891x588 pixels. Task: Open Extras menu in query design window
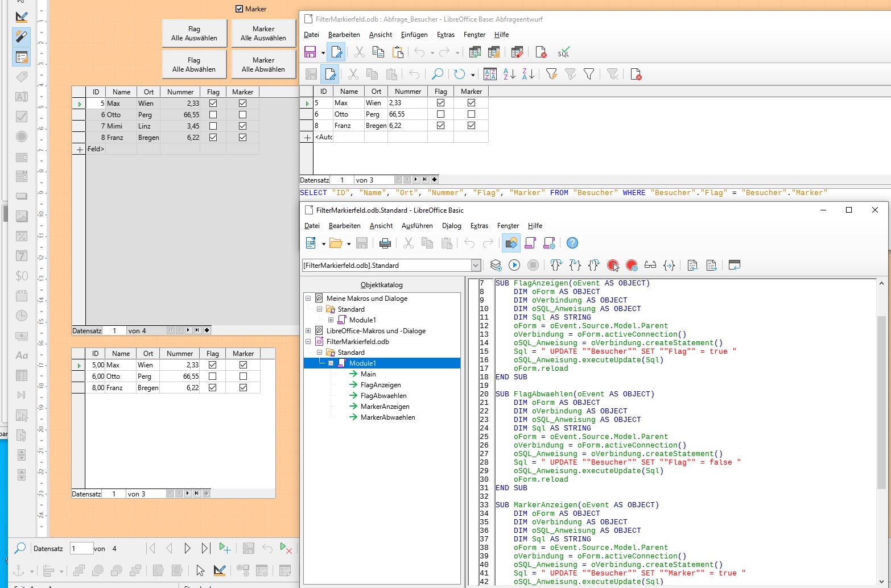point(445,34)
